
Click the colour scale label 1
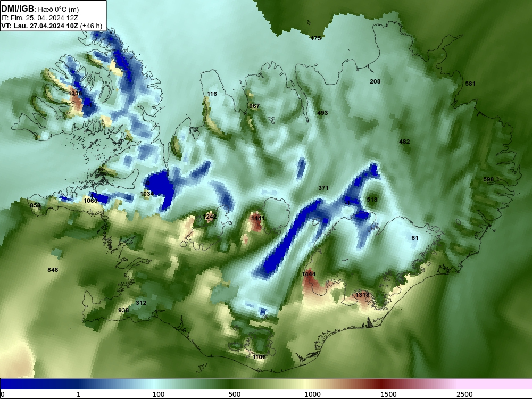[78, 394]
